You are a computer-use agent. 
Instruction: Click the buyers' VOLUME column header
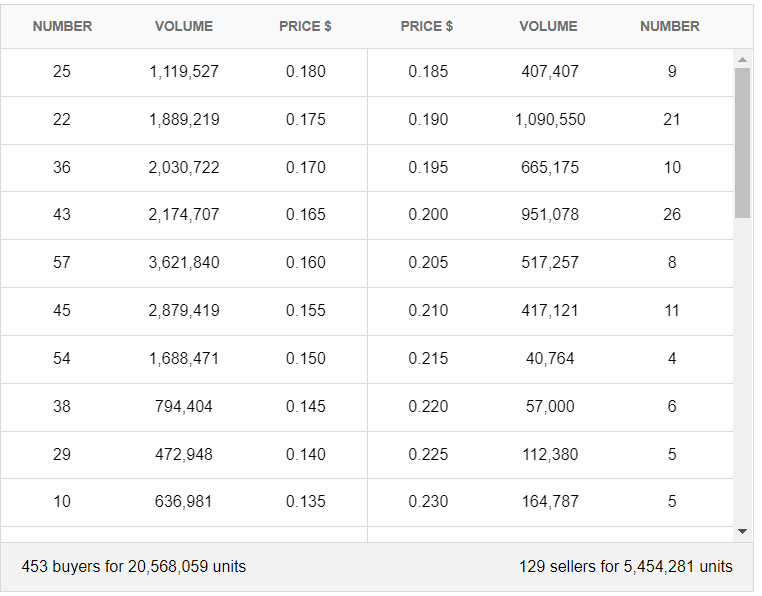point(184,26)
